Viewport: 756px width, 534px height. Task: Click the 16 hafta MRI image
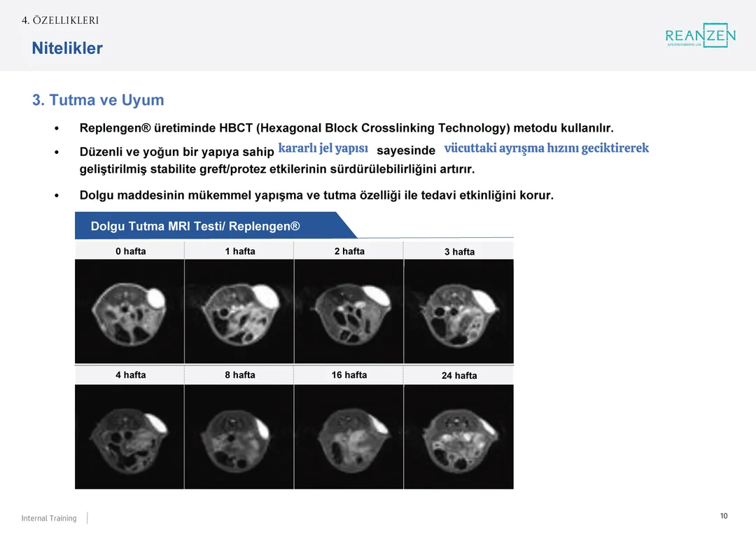[349, 436]
